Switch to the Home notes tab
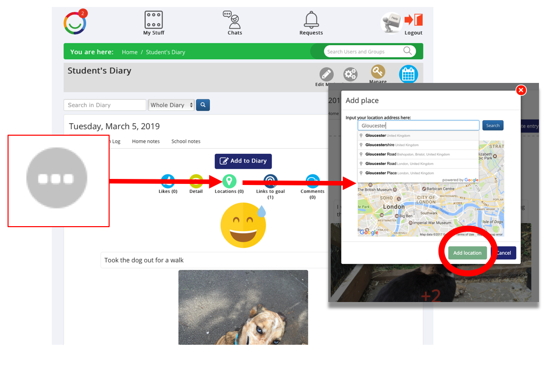544x392 pixels. [x=146, y=141]
